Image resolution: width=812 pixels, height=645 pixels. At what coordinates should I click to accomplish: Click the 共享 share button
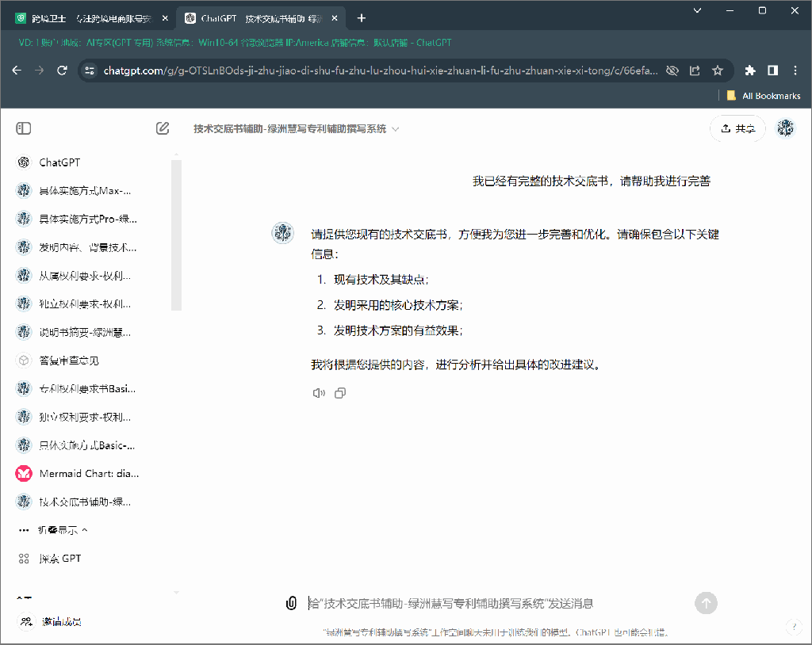[737, 128]
